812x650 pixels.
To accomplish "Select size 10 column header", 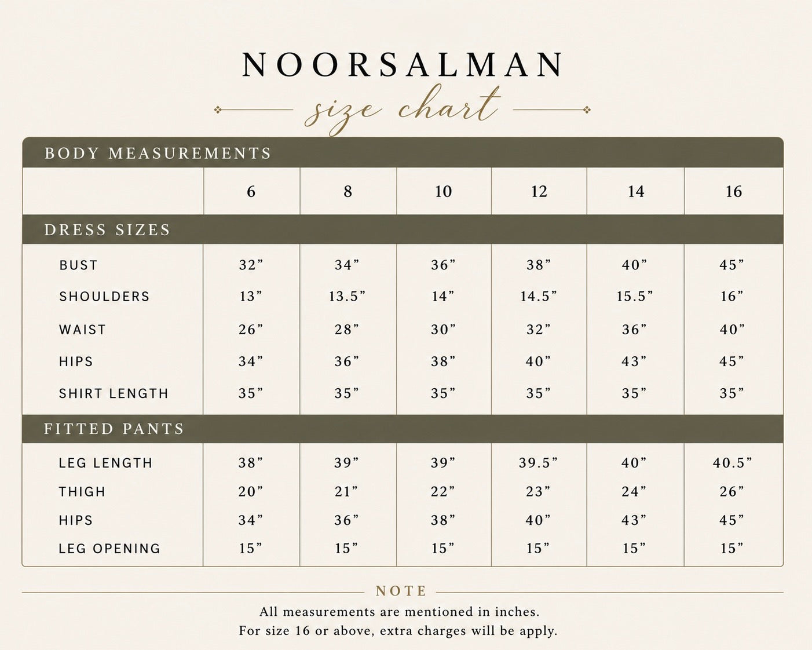I will click(443, 191).
